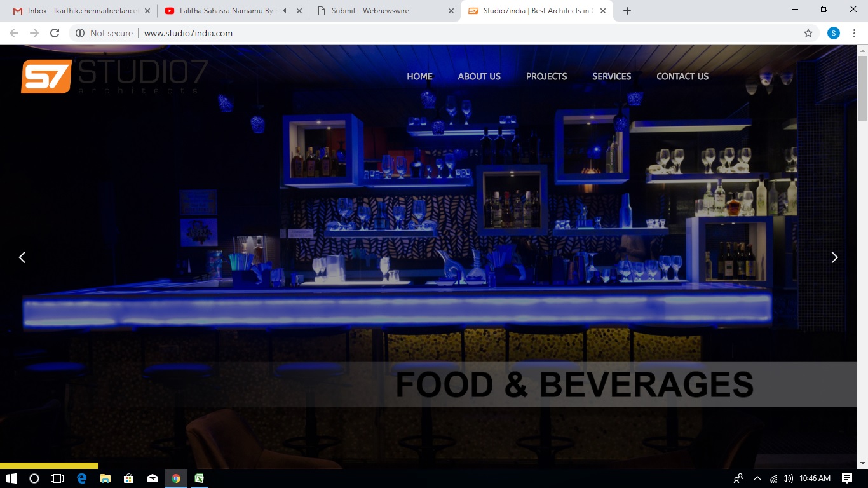Bookmark this page with the star icon

(x=808, y=33)
